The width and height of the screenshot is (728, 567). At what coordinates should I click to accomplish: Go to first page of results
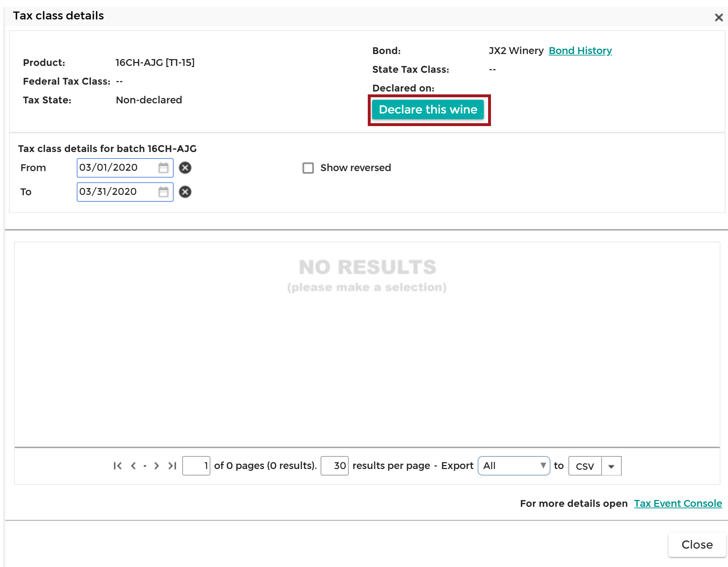[x=117, y=466]
